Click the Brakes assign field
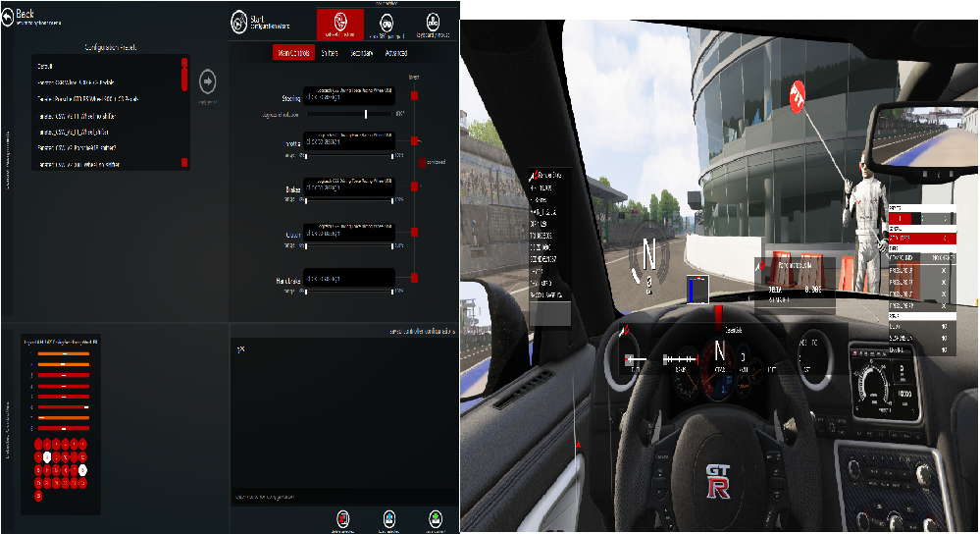This screenshot has width=980, height=534. (x=349, y=187)
